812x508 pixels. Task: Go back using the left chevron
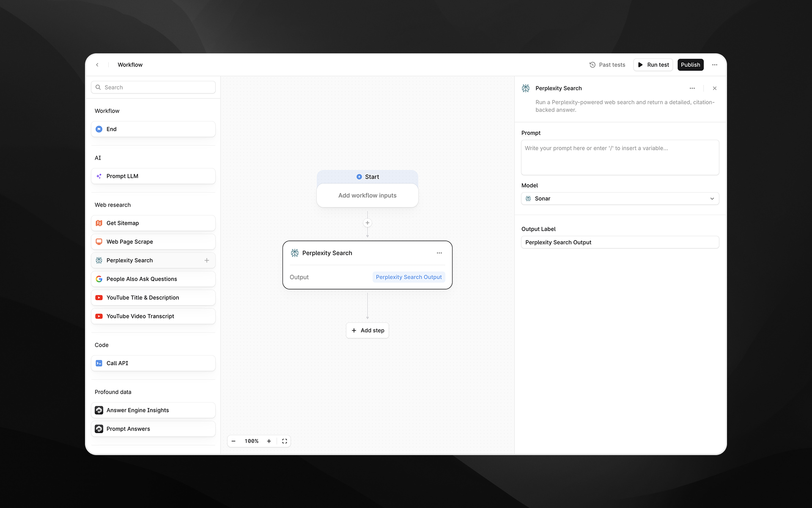[x=97, y=65]
